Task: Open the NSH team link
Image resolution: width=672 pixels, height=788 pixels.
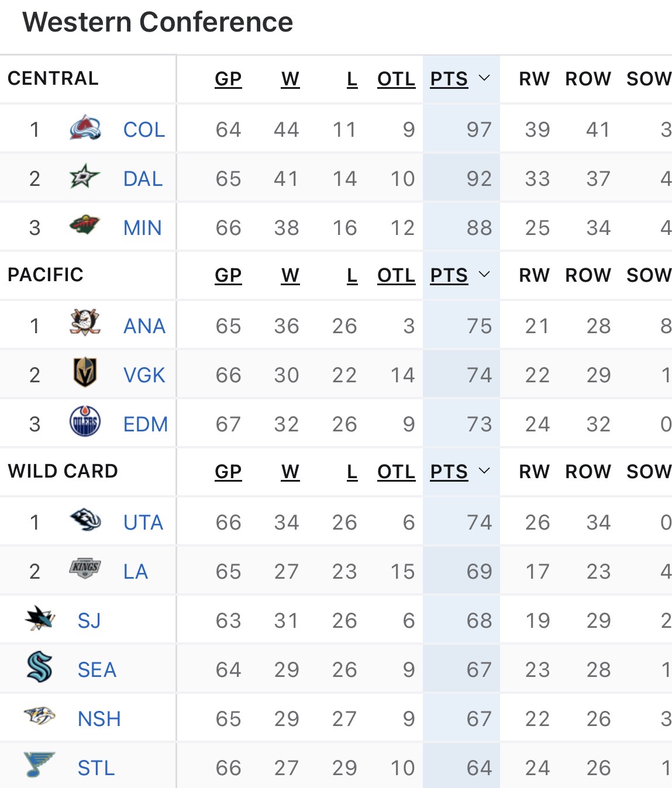Action: [x=99, y=718]
